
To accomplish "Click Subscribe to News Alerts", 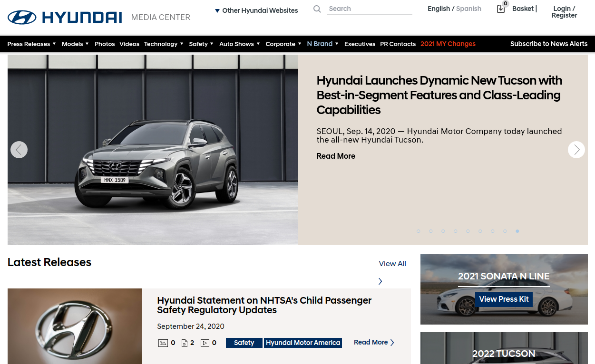I will (549, 44).
